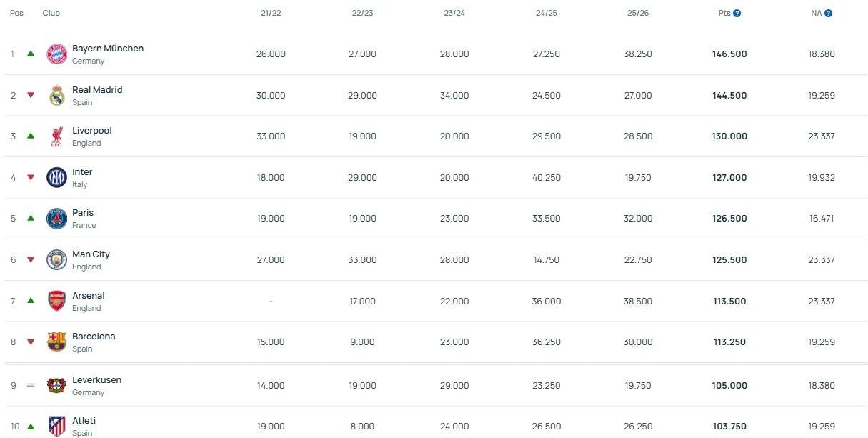Click Liverpool's green up-arrow indicator
The height and width of the screenshot is (438, 868).
[x=31, y=136]
